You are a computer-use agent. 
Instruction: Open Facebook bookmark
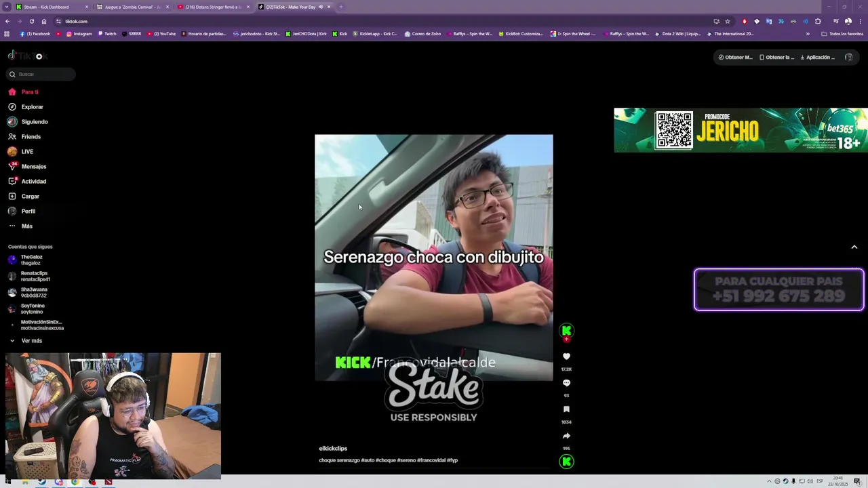pyautogui.click(x=35, y=34)
